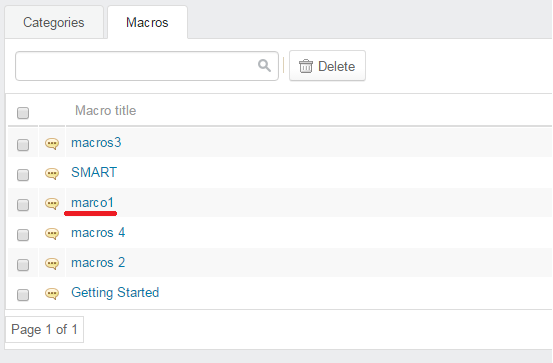The image size is (553, 363).
Task: Click the speech bubble icon beside Getting Started
Action: tap(52, 294)
